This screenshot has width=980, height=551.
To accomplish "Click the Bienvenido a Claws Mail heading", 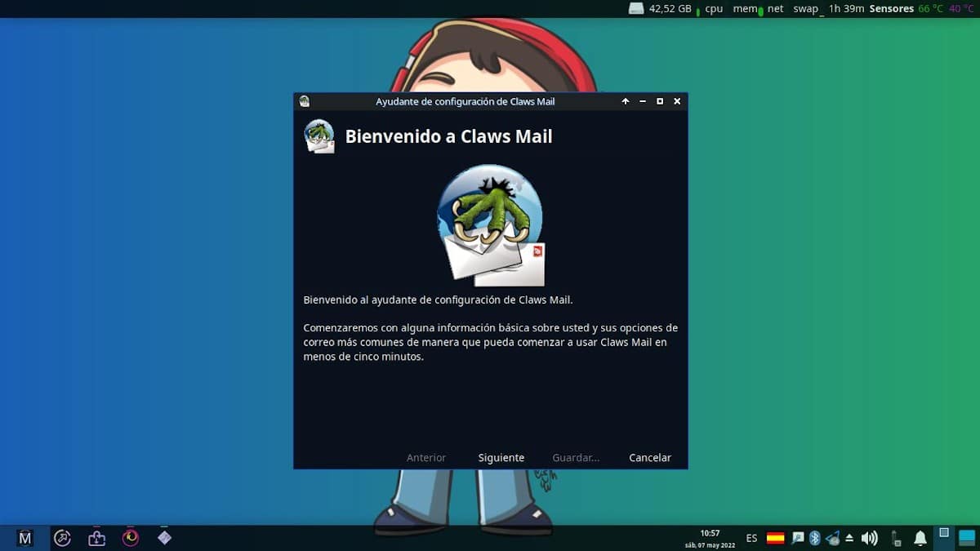I will click(448, 136).
